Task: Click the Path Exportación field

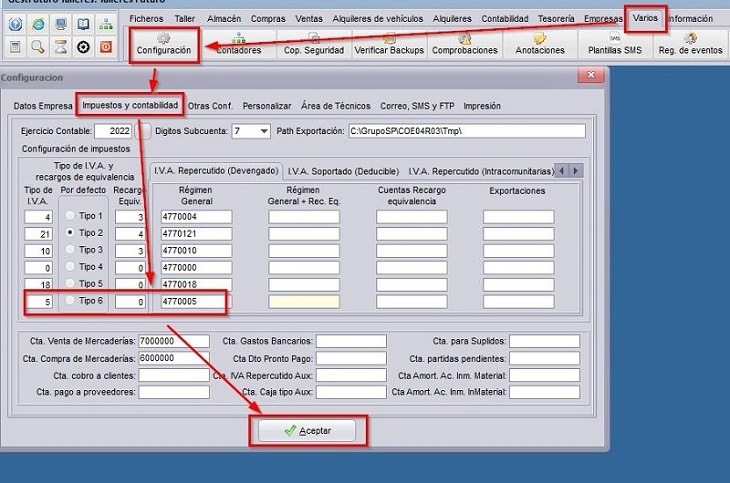Action: click(x=467, y=131)
